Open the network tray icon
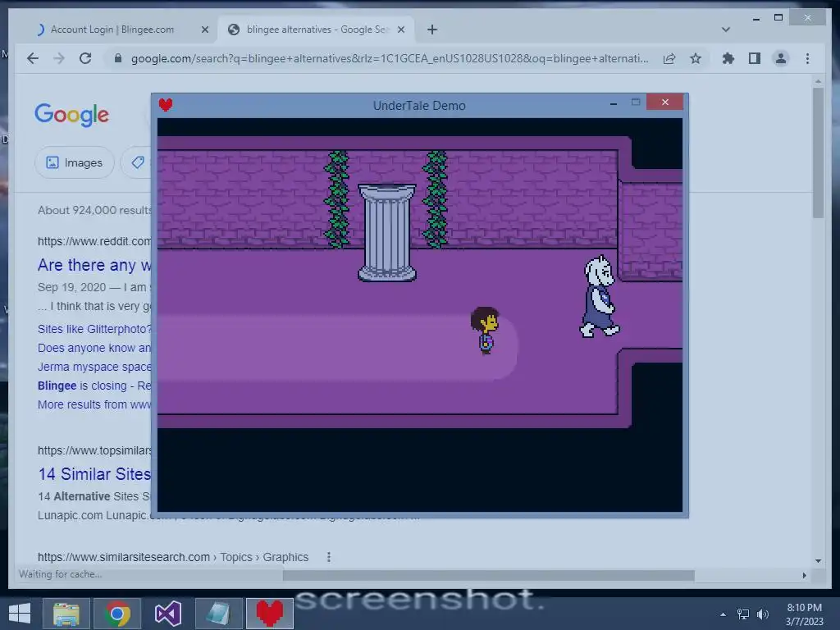840x630 pixels. tap(743, 614)
